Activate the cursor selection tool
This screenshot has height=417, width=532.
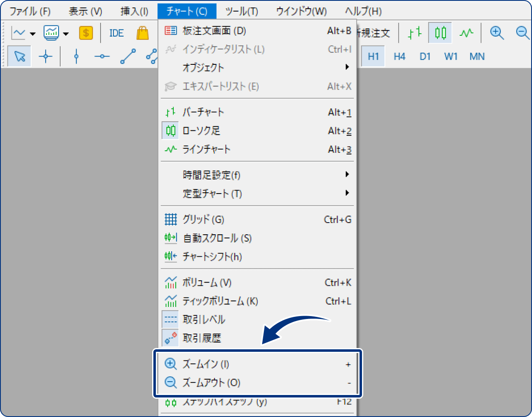pyautogui.click(x=19, y=56)
